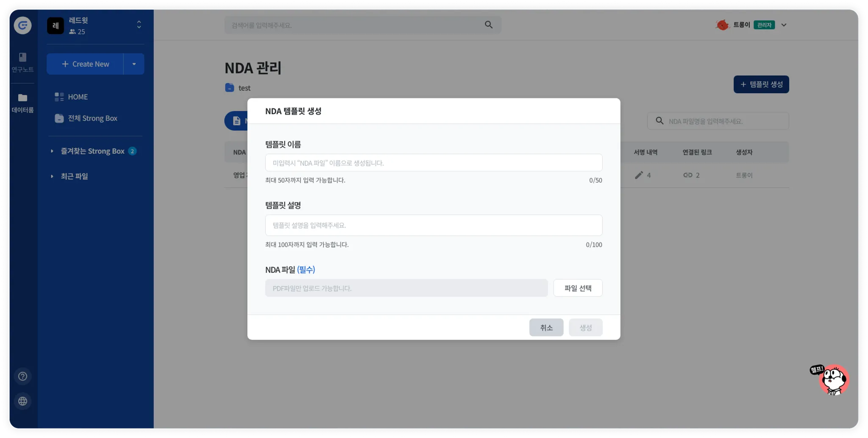Open the language globe icon

(x=22, y=401)
